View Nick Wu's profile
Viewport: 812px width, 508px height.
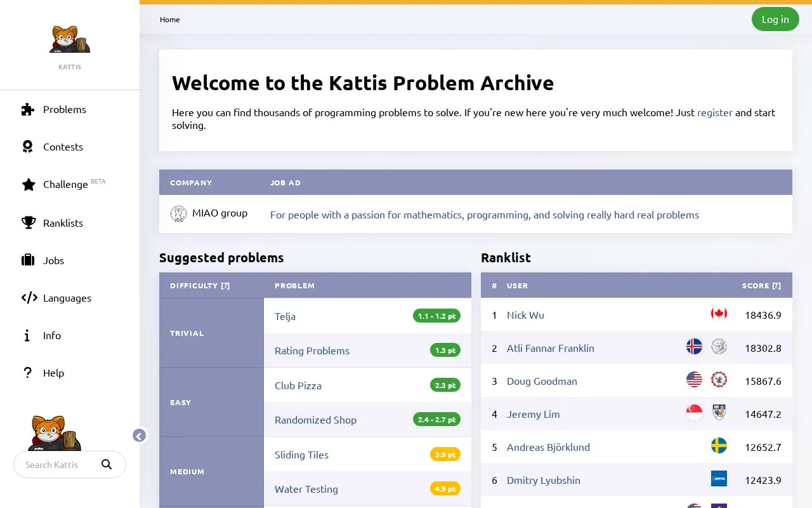(x=525, y=315)
